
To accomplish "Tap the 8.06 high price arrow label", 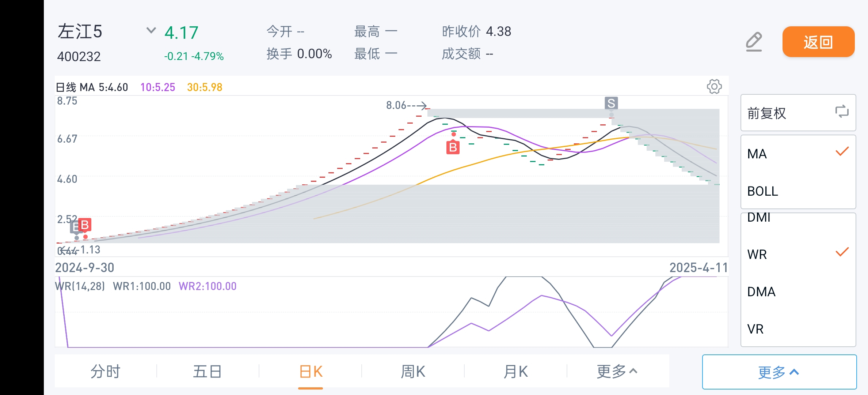I will [x=406, y=105].
